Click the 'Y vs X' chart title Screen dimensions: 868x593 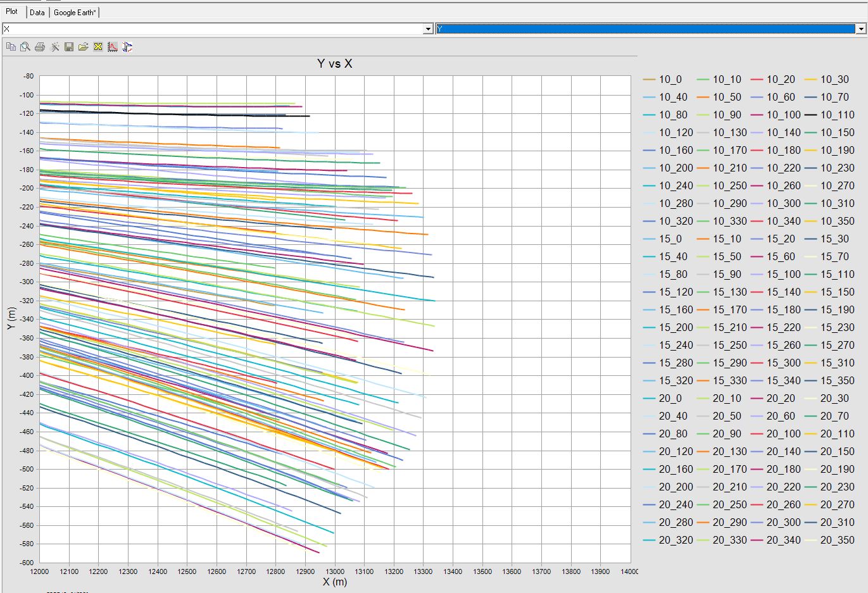(x=334, y=64)
